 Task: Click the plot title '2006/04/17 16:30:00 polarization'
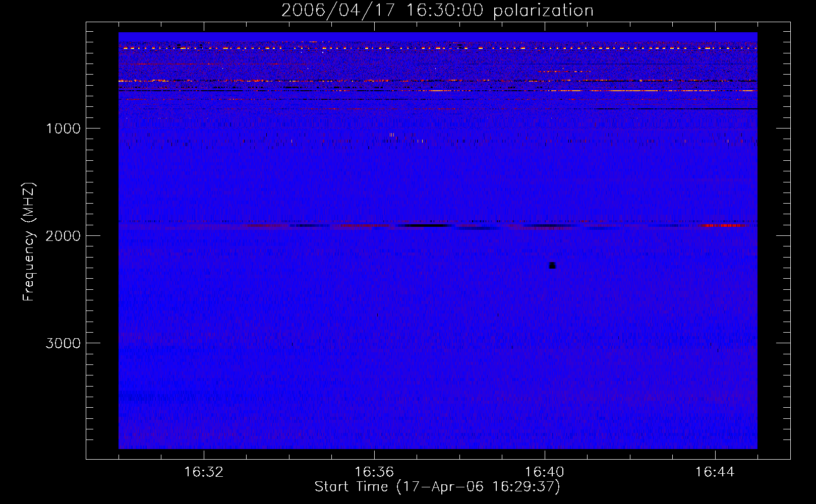pos(437,11)
